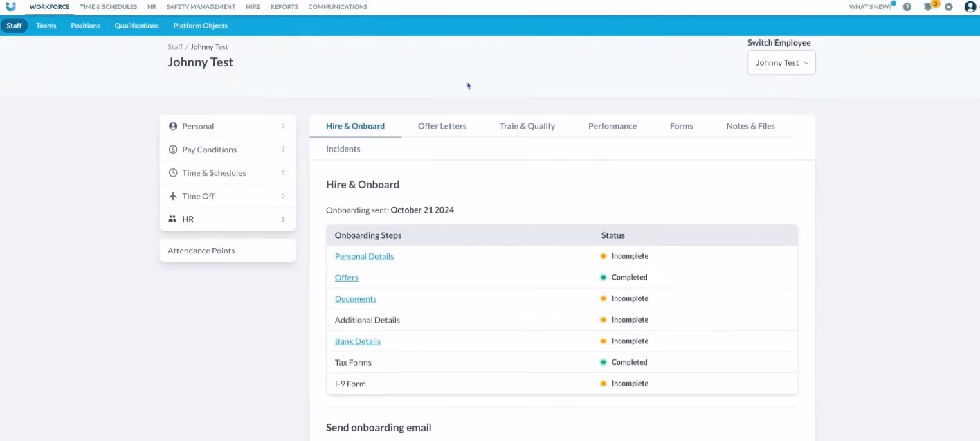The height and width of the screenshot is (441, 980).
Task: Click the I-9 Form step text
Action: pyautogui.click(x=350, y=384)
